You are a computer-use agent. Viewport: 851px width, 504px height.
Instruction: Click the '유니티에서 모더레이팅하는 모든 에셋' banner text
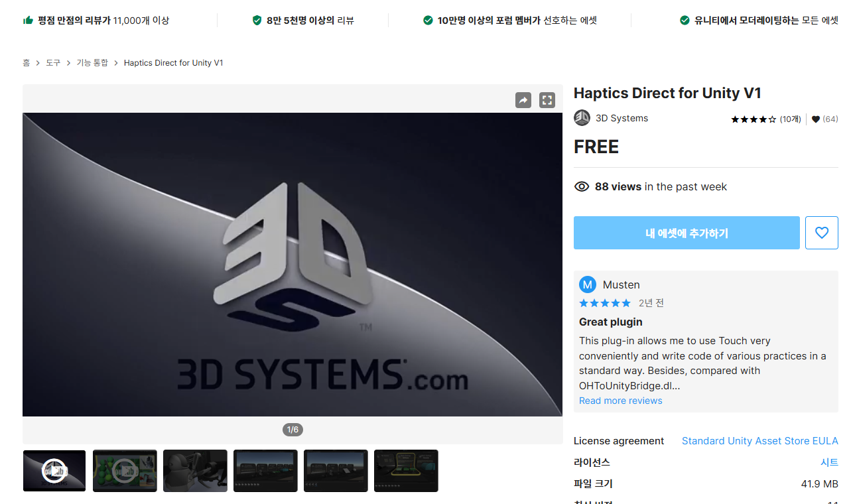click(x=766, y=20)
